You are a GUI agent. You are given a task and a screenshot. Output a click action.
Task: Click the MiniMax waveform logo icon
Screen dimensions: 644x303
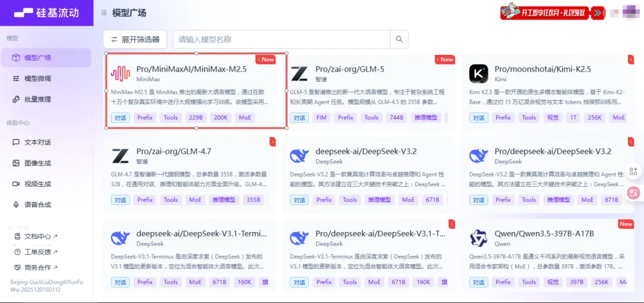click(x=120, y=74)
